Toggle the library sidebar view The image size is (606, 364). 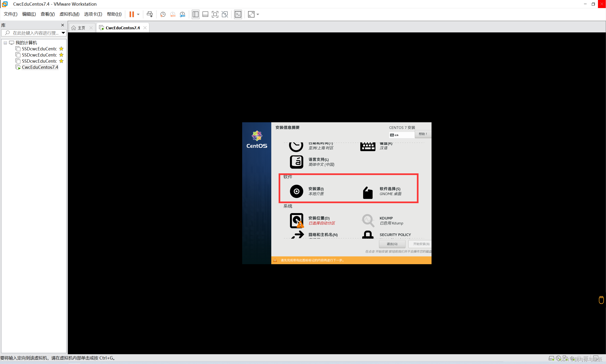(195, 14)
